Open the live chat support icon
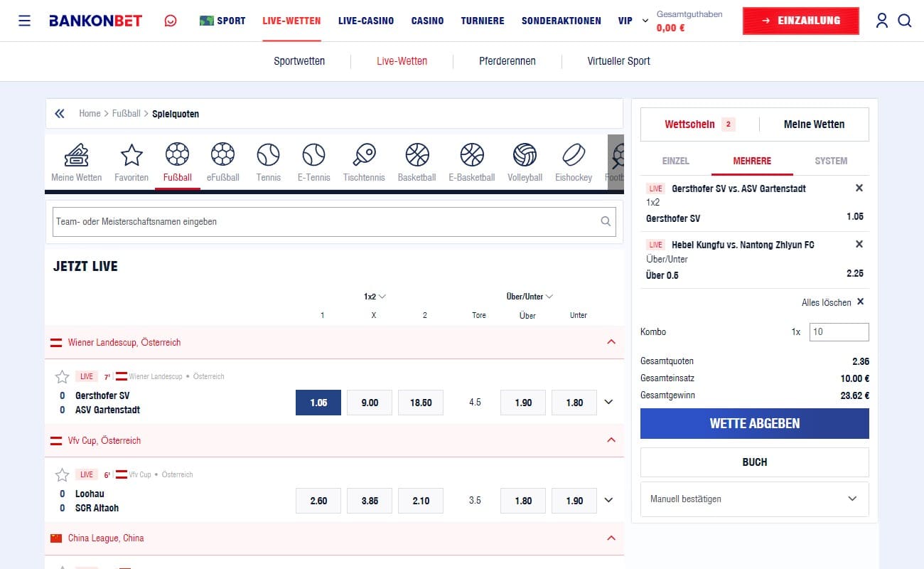 tap(171, 21)
